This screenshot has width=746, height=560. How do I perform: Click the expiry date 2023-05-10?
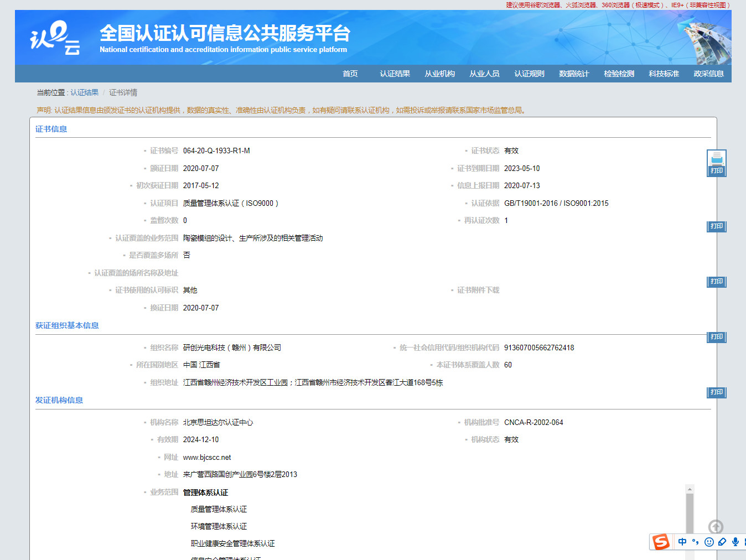(x=522, y=168)
